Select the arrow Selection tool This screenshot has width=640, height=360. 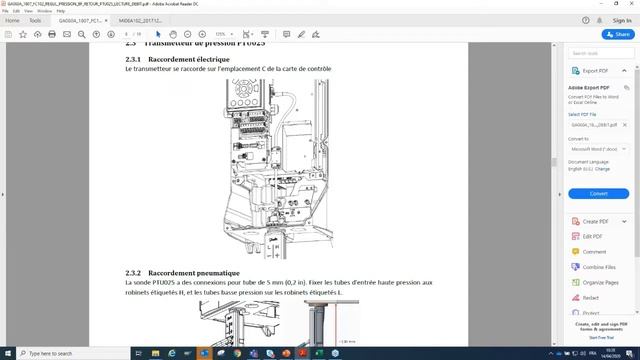158,34
